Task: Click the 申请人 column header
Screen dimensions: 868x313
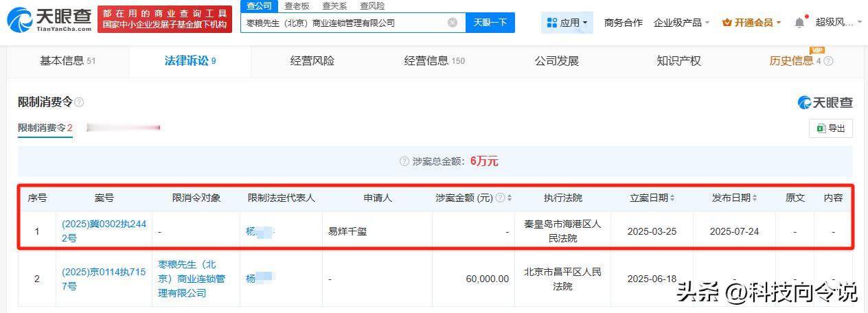Action: [x=378, y=198]
